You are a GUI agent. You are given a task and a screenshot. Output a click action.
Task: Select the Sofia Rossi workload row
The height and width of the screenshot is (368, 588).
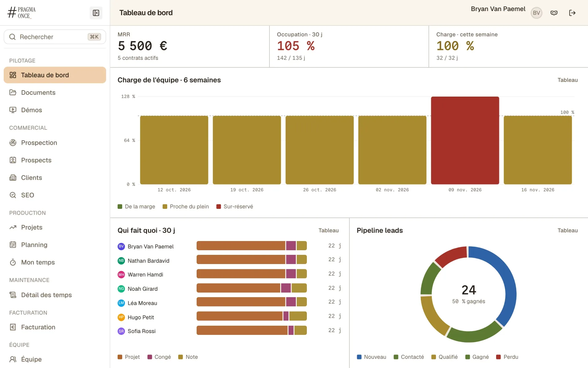click(x=229, y=331)
